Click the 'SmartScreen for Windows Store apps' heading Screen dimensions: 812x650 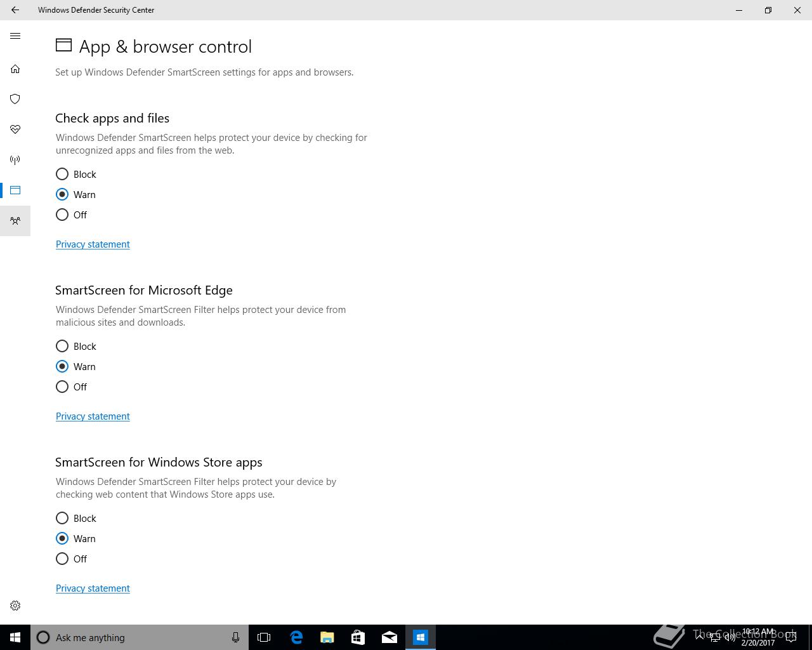tap(159, 462)
